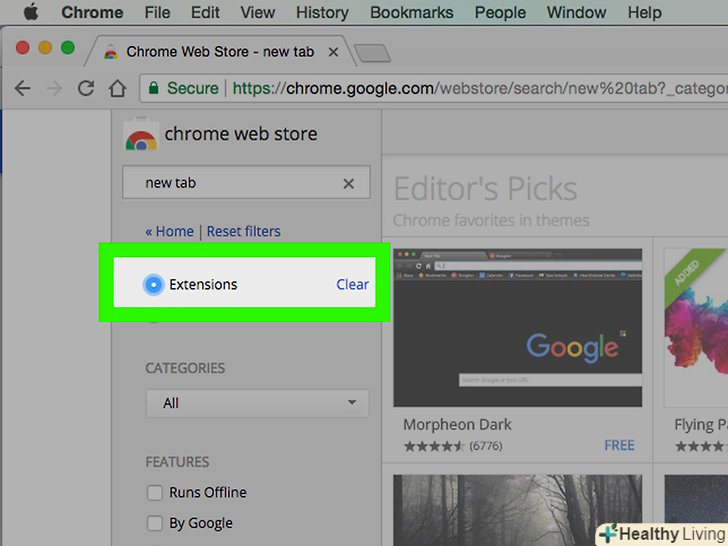Open the Chrome application menu
This screenshot has width=728, height=546.
92,13
